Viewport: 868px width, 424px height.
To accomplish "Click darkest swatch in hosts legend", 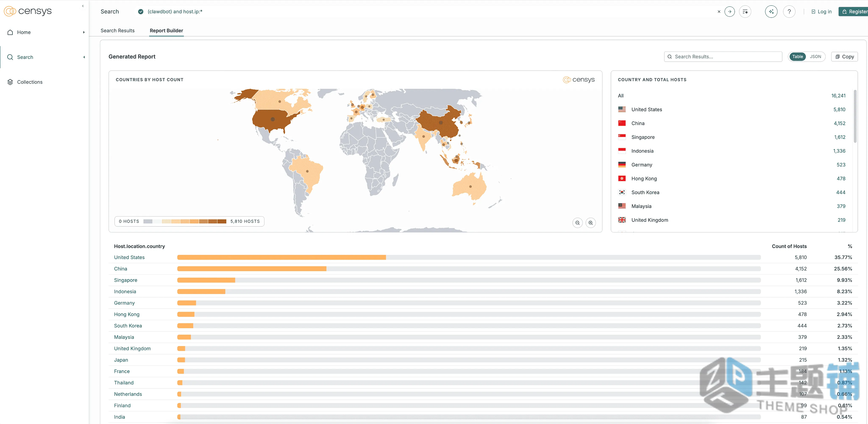I will pyautogui.click(x=222, y=222).
